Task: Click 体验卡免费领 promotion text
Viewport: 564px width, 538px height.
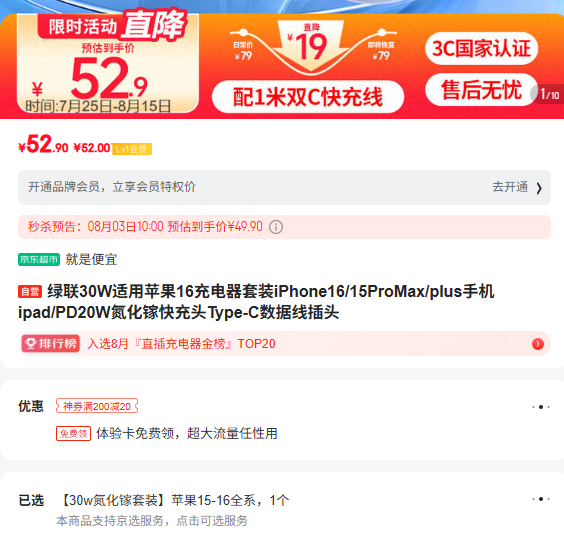Action: 187,433
